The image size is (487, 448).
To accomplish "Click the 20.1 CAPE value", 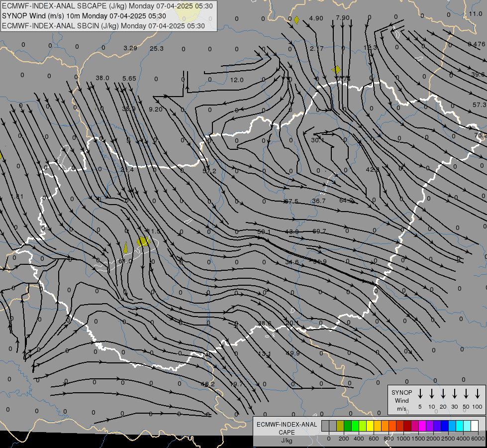I will [x=292, y=323].
